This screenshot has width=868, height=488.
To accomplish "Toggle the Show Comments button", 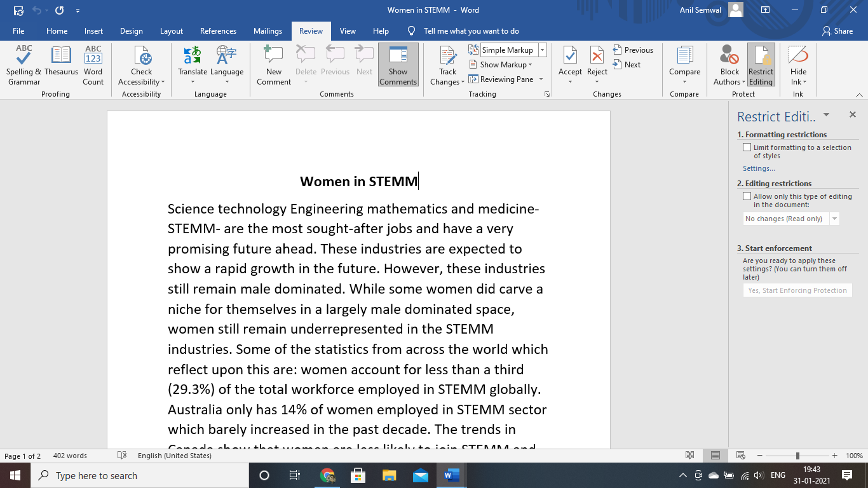I will [398, 65].
